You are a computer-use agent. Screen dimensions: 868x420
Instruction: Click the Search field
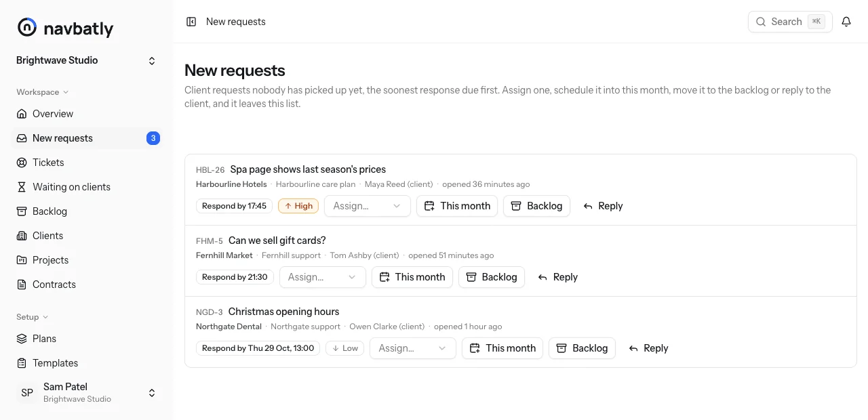[790, 22]
